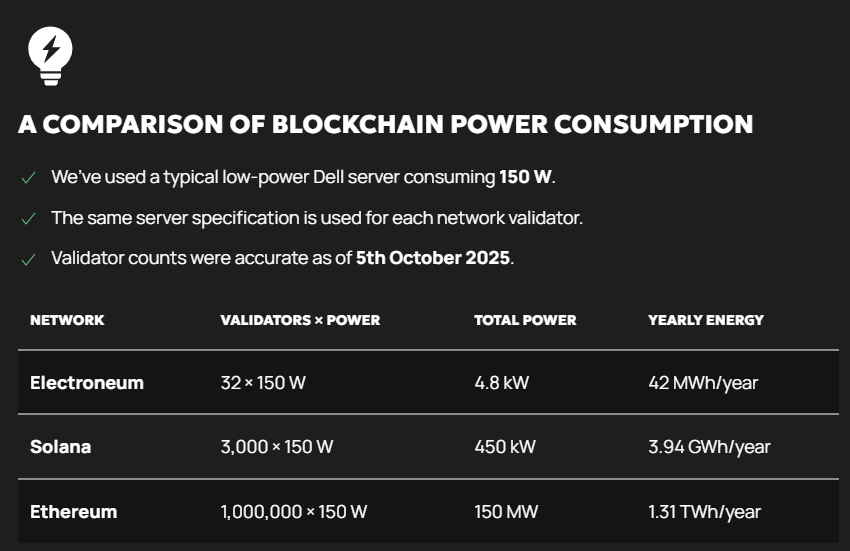
Task: Select the Solana network name
Action: tap(60, 447)
